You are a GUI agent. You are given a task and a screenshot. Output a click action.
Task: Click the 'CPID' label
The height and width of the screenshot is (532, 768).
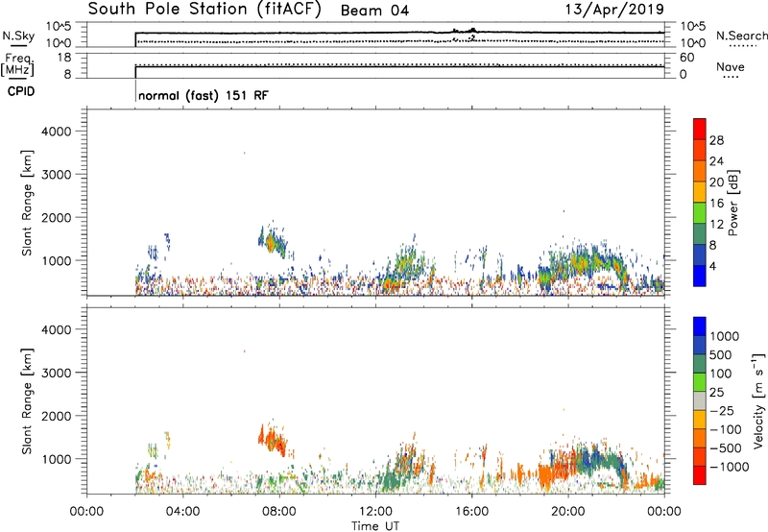point(21,91)
